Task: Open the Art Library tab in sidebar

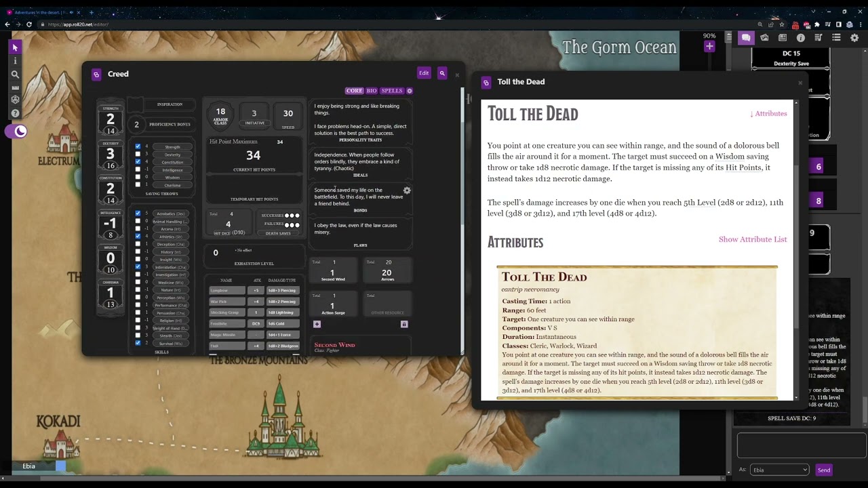Action: (764, 38)
